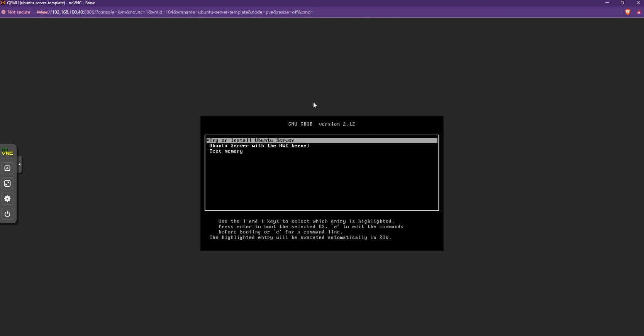The width and height of the screenshot is (644, 336).
Task: Click the Brave app icon in title bar
Action: pyautogui.click(x=3, y=3)
